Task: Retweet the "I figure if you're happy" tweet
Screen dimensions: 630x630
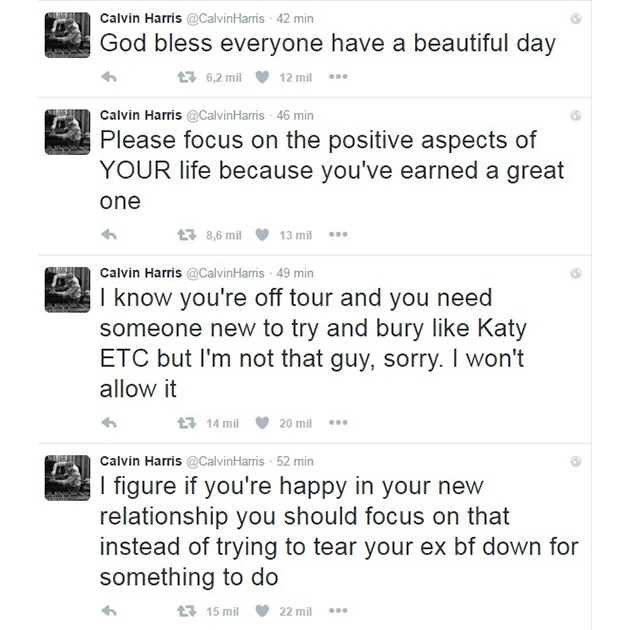Action: (184, 611)
